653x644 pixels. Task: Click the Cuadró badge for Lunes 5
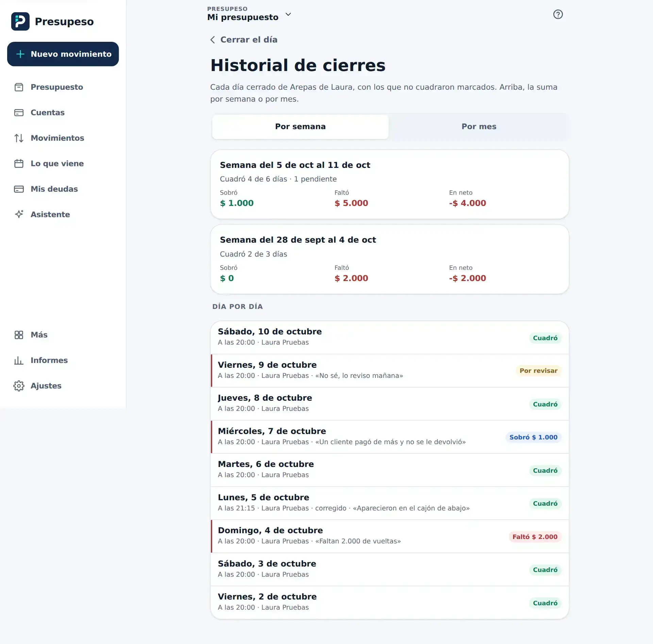coord(545,504)
